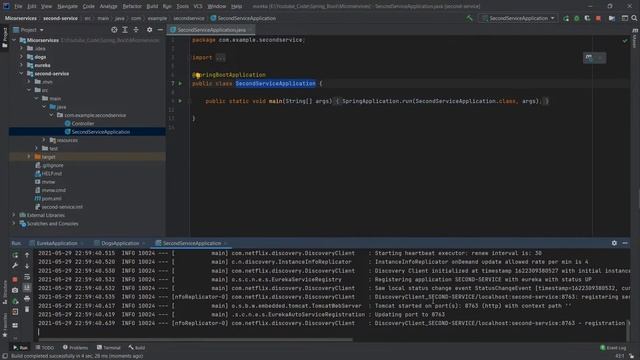Click the Rerun SecondServiceApplication toolbar icon

(566, 18)
